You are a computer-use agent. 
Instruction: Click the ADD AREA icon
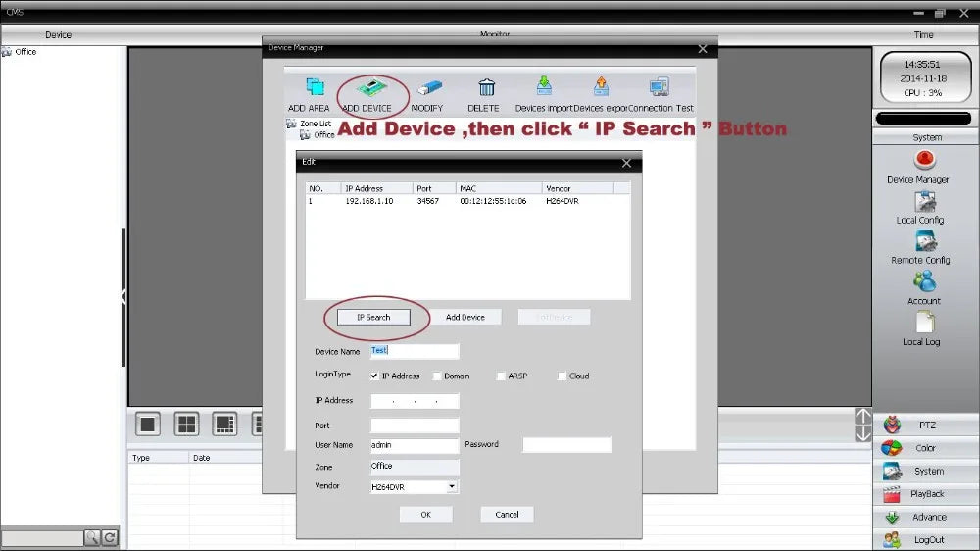pos(315,88)
